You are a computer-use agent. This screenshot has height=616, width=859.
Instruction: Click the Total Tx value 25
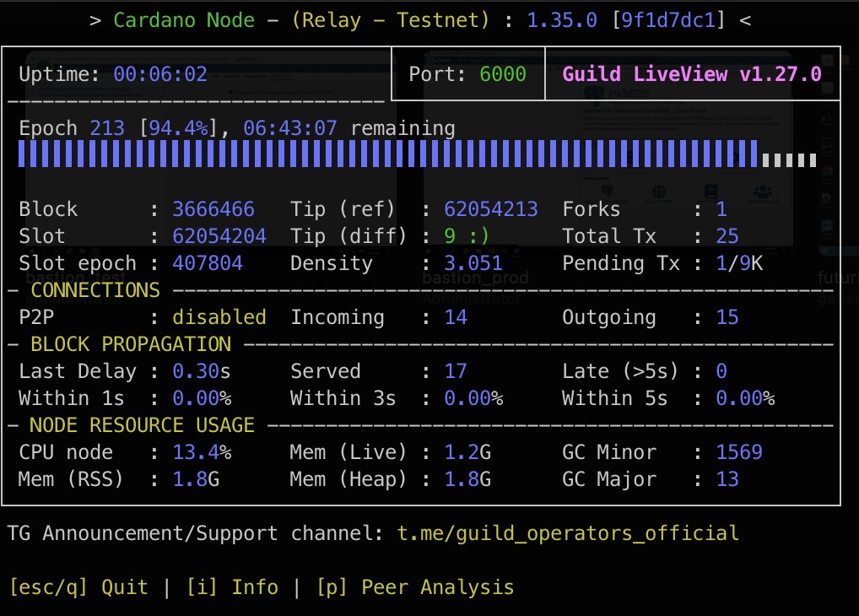pos(727,235)
